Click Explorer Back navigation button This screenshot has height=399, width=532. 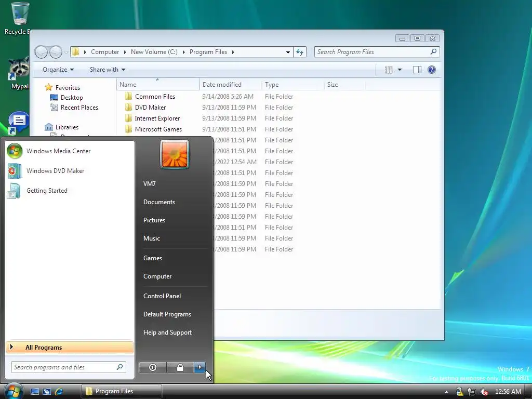pos(41,52)
